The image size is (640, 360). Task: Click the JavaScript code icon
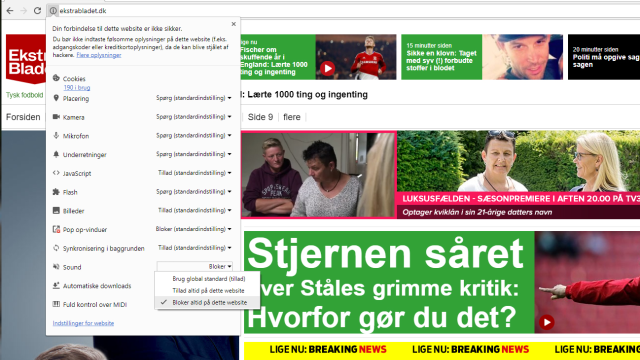pyautogui.click(x=56, y=173)
